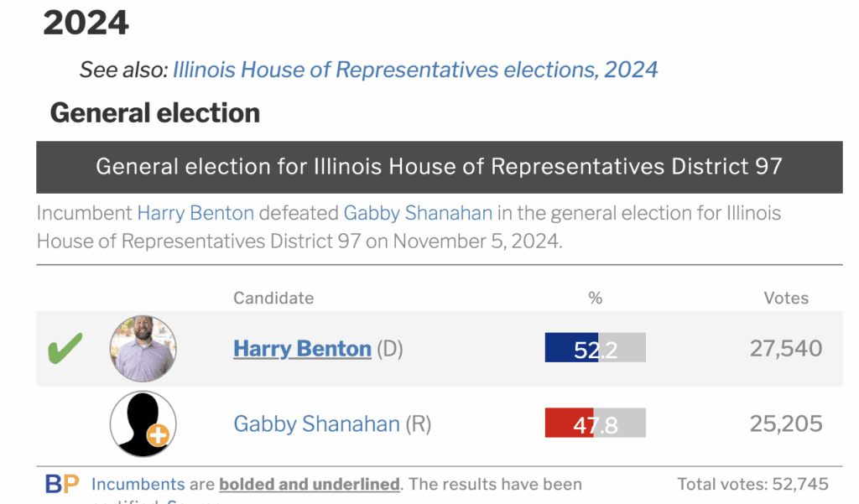Click the Harry Benton link in the intro sentence
This screenshot has width=859, height=504.
[x=195, y=213]
